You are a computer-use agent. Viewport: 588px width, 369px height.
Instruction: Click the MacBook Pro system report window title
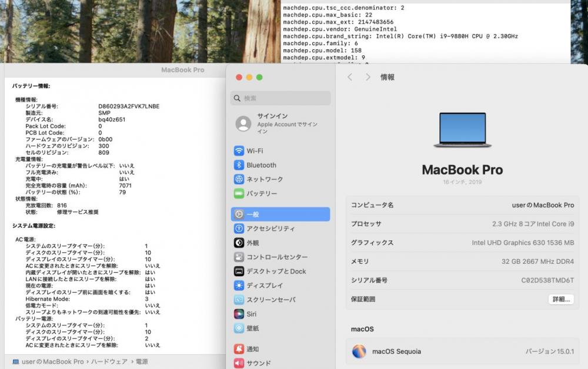point(183,70)
